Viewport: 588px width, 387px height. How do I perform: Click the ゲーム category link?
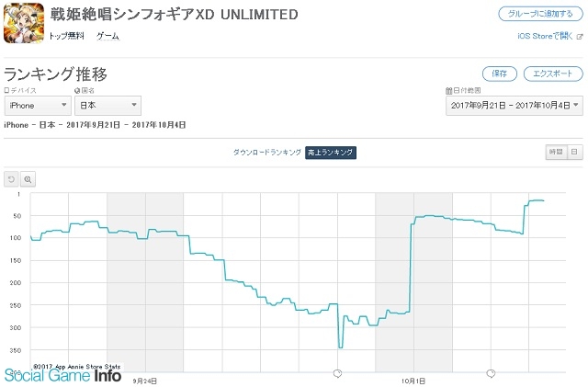click(x=107, y=36)
